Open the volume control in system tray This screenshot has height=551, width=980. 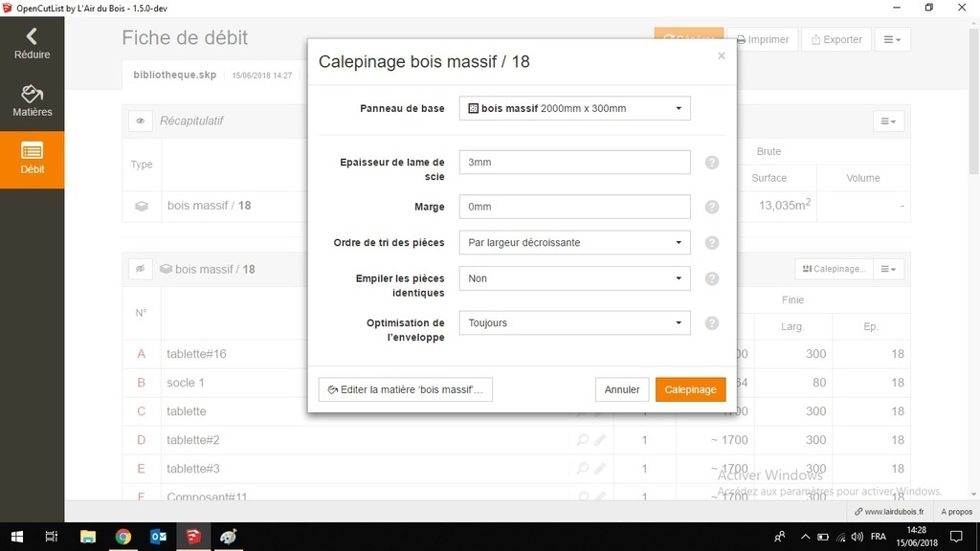(857, 537)
